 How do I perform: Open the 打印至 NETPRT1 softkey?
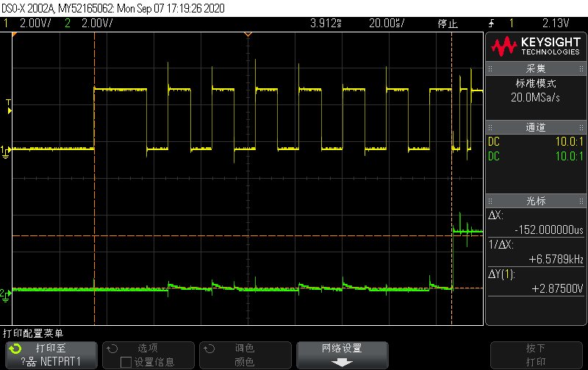[51, 355]
